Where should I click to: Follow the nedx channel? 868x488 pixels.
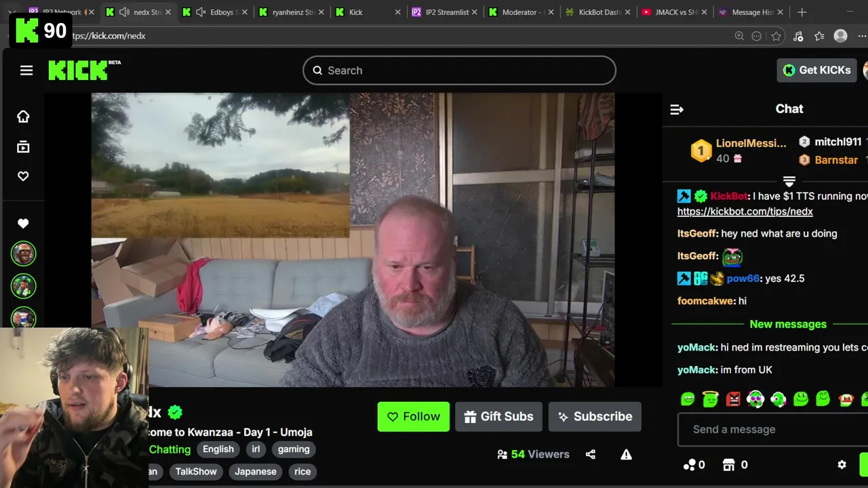413,417
